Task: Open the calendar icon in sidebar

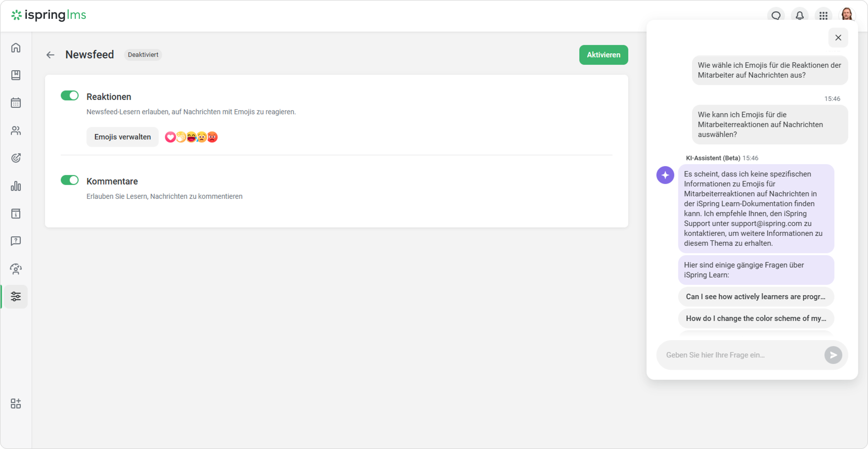Action: [16, 103]
